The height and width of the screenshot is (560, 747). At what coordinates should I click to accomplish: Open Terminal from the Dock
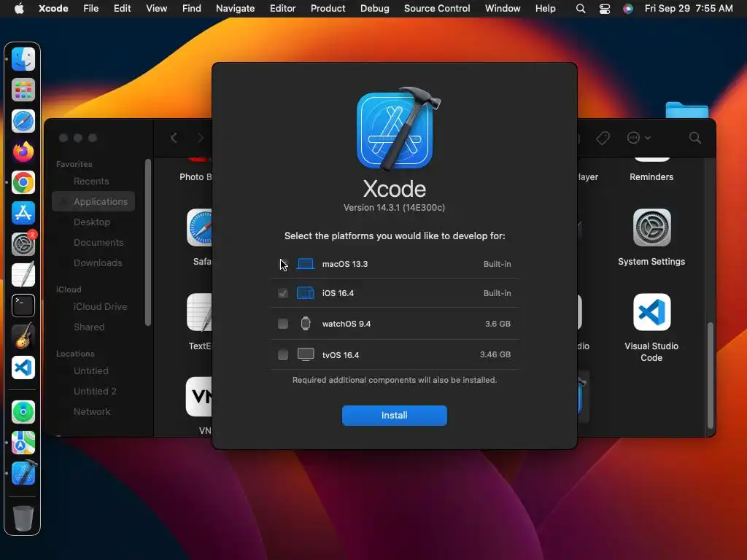(x=23, y=306)
